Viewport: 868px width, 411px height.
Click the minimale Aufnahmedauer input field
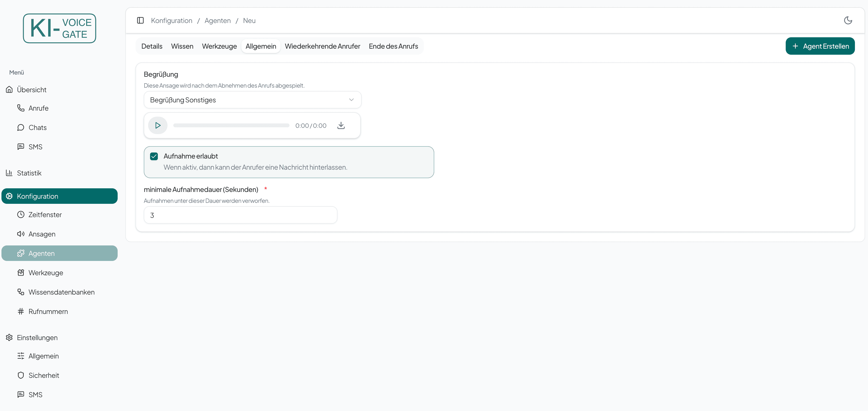240,215
